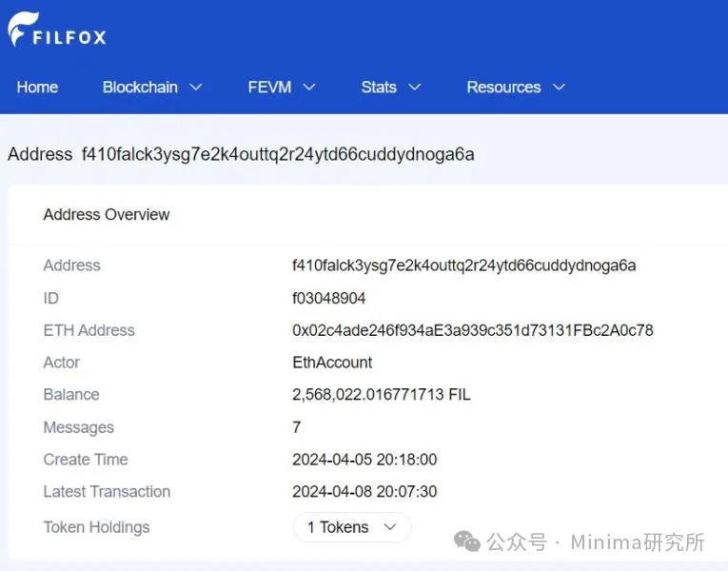The height and width of the screenshot is (571, 728).
Task: Click the arrow icon beside FEVM
Action: (308, 87)
